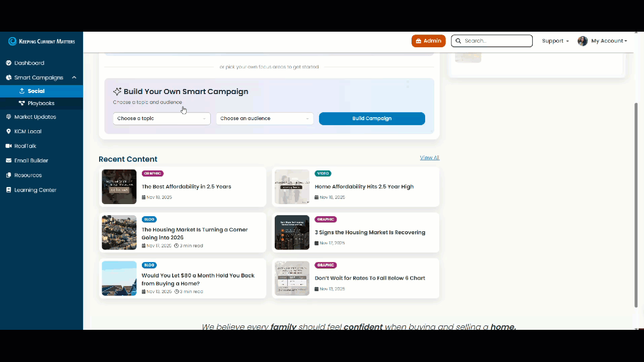The width and height of the screenshot is (644, 362).
Task: Select the Email Builder envelope icon
Action: click(x=9, y=160)
